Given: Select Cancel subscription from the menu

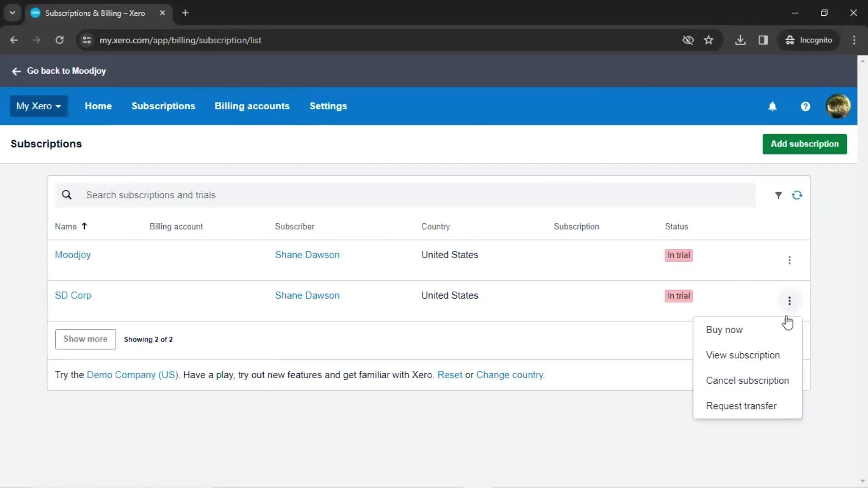Looking at the screenshot, I should tap(748, 381).
